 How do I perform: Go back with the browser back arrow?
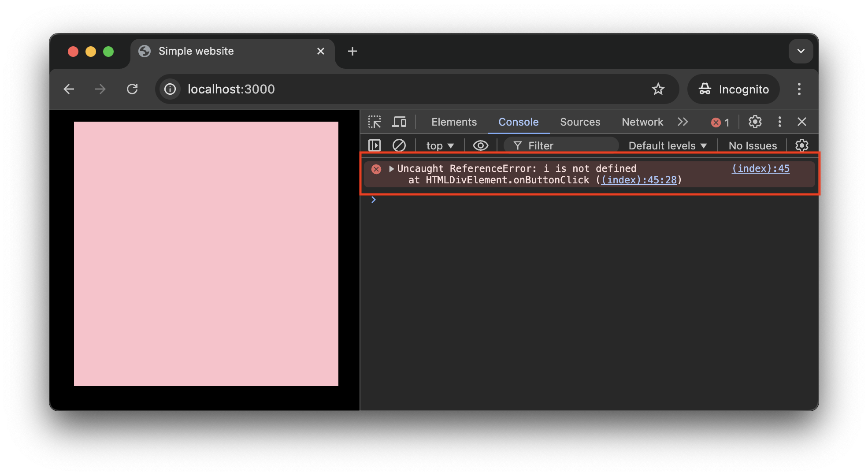[69, 89]
